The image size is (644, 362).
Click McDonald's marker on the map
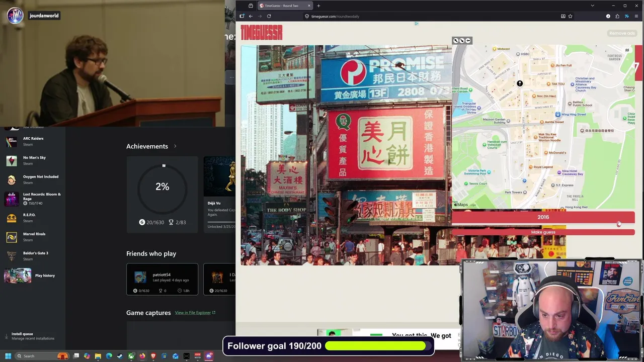[545, 153]
